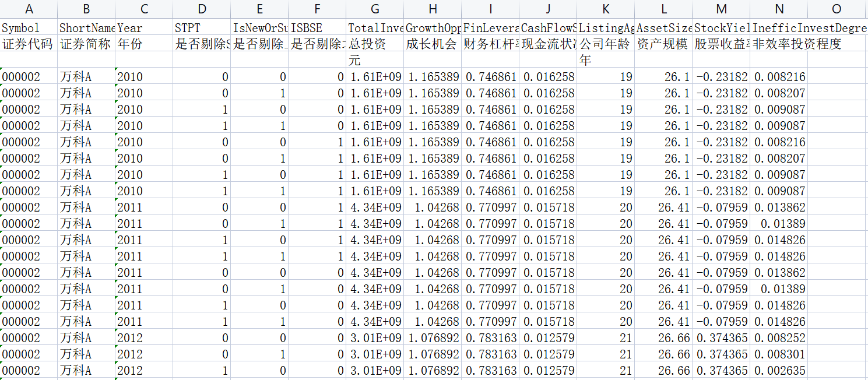Click the value 0.002635 in column N
The height and width of the screenshot is (380, 868).
click(779, 371)
